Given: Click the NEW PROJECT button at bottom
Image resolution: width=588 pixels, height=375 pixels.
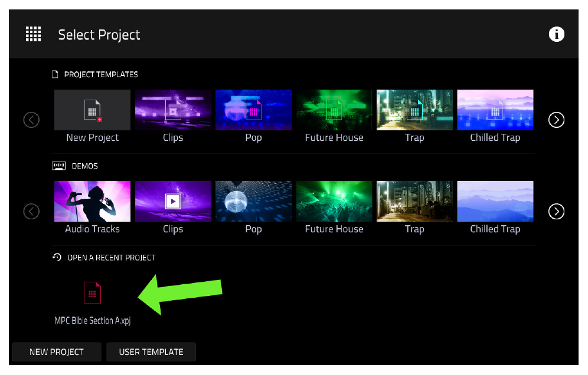Looking at the screenshot, I should pos(57,352).
